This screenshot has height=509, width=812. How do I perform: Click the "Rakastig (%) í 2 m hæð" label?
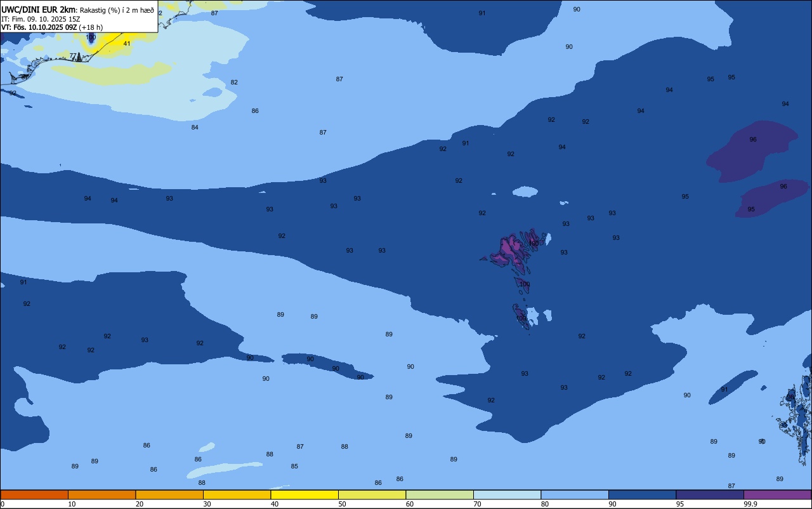(x=117, y=10)
